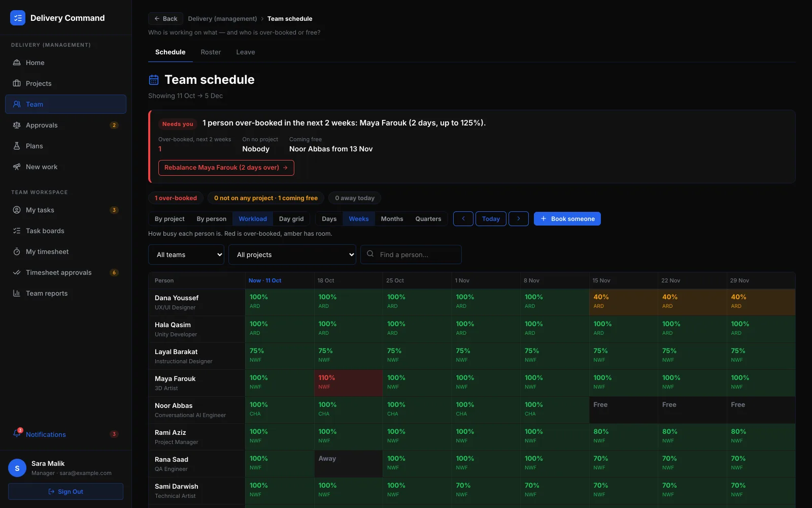Go to next period with right chevron
Screen dimensions: 812x508
tap(518, 219)
